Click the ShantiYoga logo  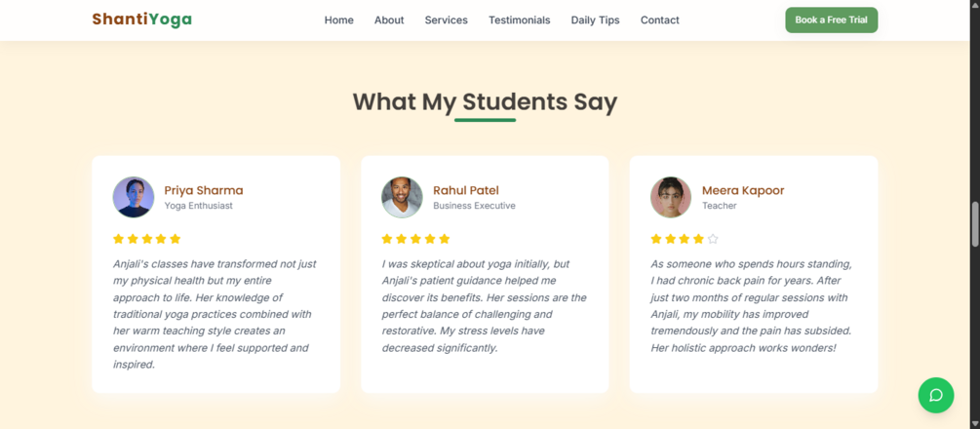point(141,19)
